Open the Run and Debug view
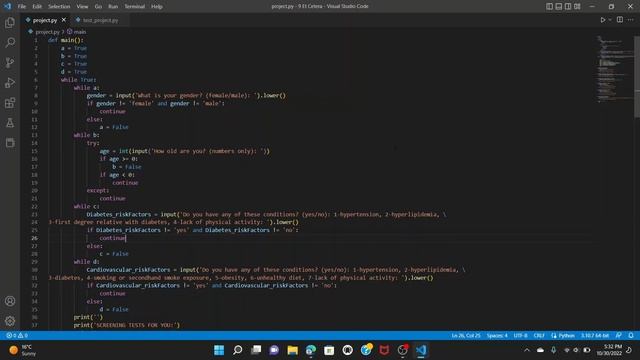 (10, 82)
